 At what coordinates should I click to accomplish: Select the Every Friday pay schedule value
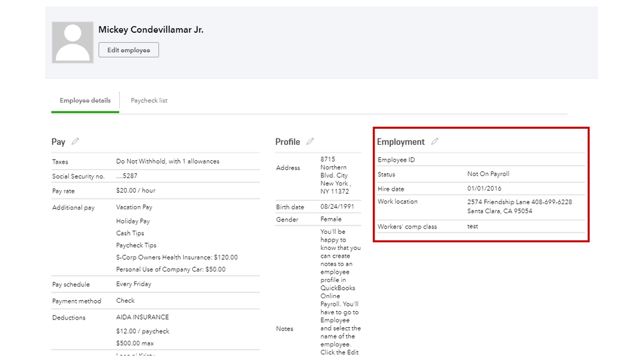point(133,285)
